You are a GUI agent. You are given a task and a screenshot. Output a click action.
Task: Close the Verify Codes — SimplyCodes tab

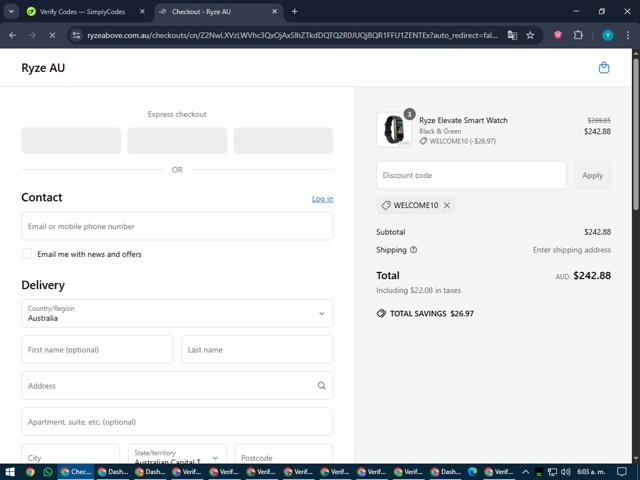142,11
